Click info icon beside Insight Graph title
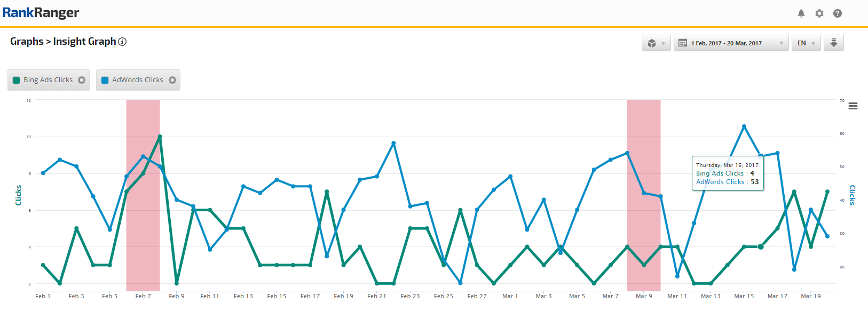 (122, 42)
